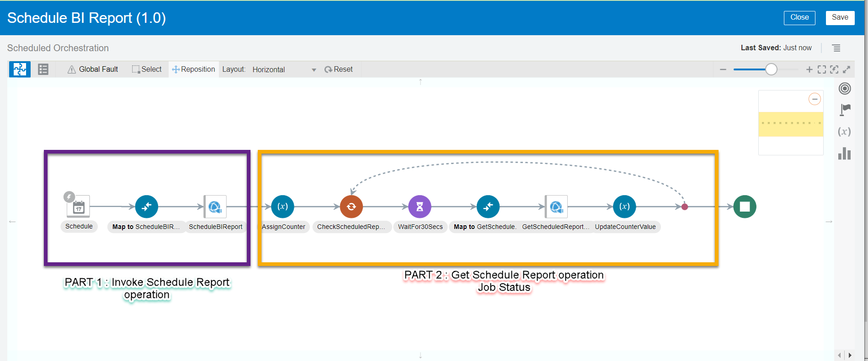
Task: Switch to pseudo list view mode
Action: (43, 69)
